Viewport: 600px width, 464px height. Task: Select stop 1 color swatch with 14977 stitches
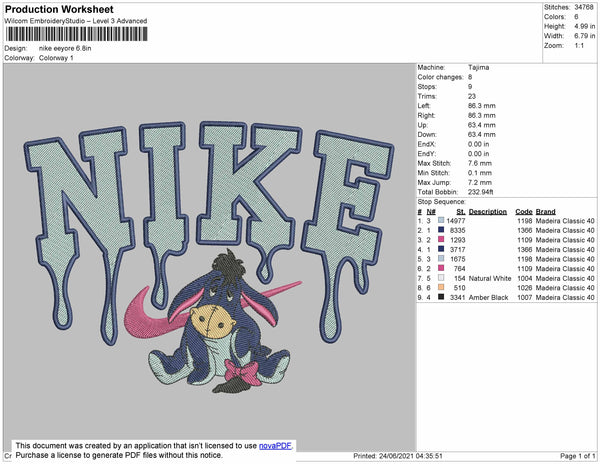tap(441, 221)
